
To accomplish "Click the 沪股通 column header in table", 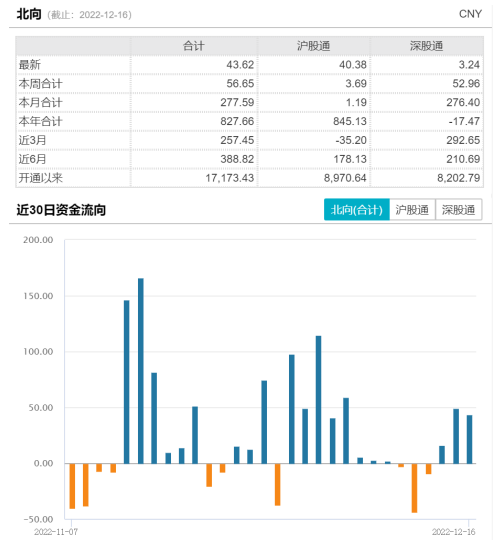I will click(313, 46).
